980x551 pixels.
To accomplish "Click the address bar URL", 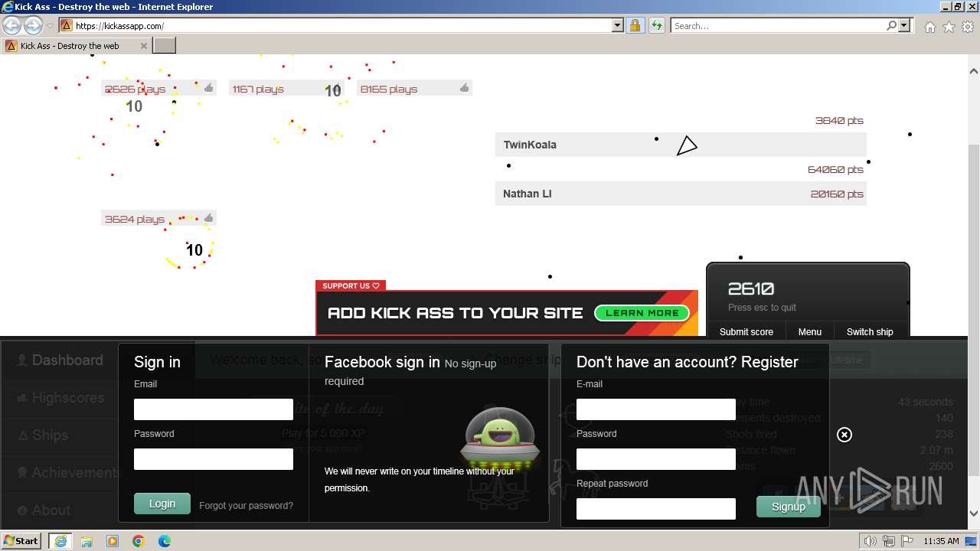I will (119, 26).
